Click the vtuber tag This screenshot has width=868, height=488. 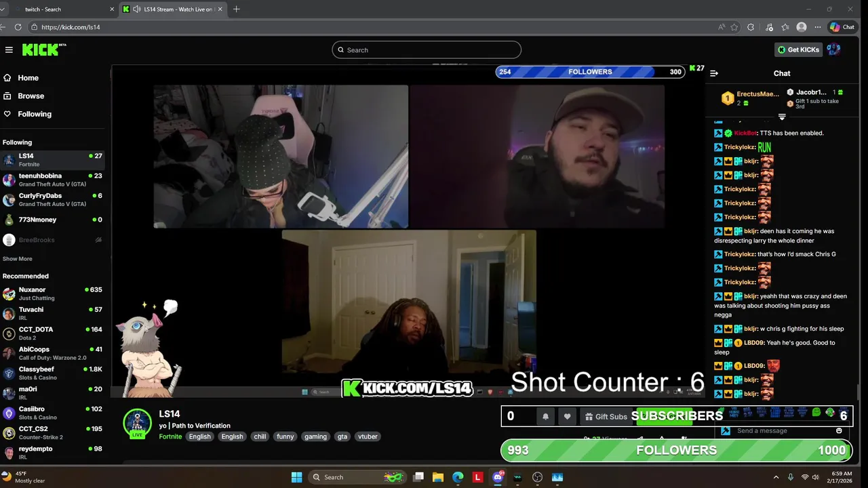[368, 436]
